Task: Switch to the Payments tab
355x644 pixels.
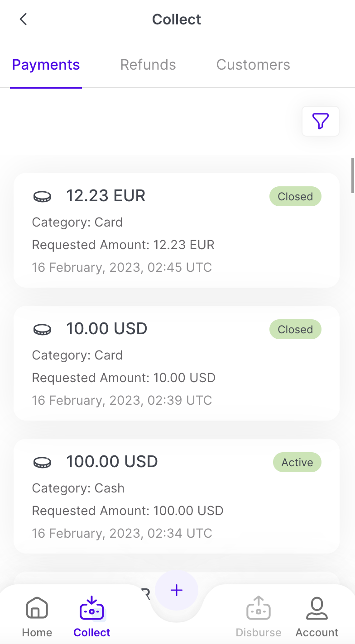Action: click(46, 65)
